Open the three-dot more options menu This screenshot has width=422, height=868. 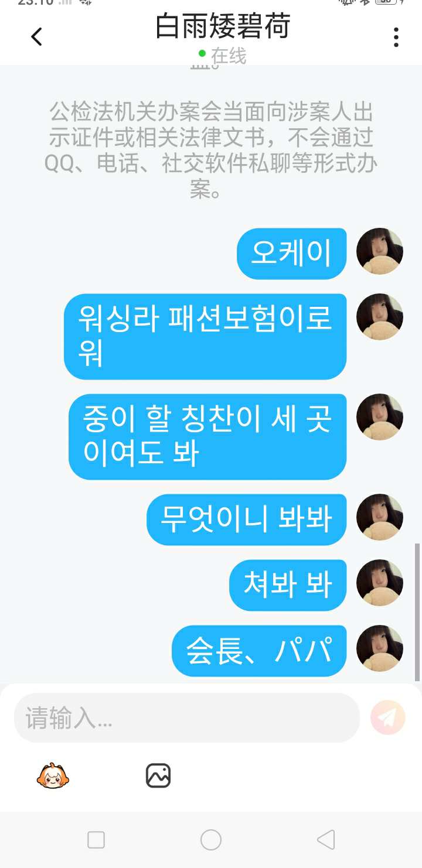click(x=396, y=37)
